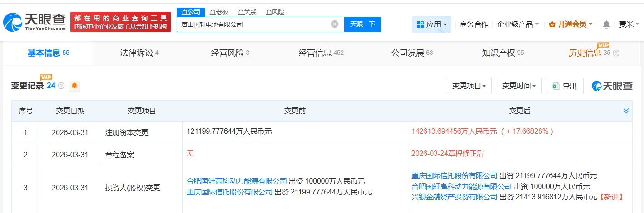Image resolution: width=644 pixels, height=213 pixels.
Task: Open notifications bell icon in header
Action: click(606, 24)
